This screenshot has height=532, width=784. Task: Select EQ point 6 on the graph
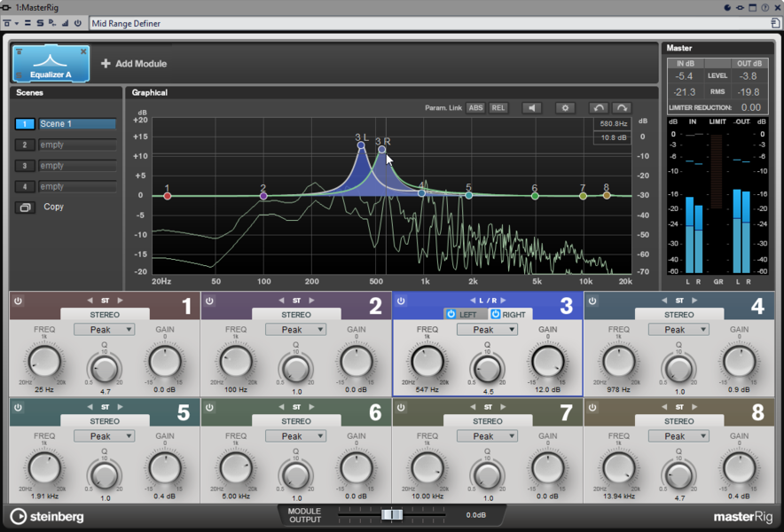coord(535,196)
